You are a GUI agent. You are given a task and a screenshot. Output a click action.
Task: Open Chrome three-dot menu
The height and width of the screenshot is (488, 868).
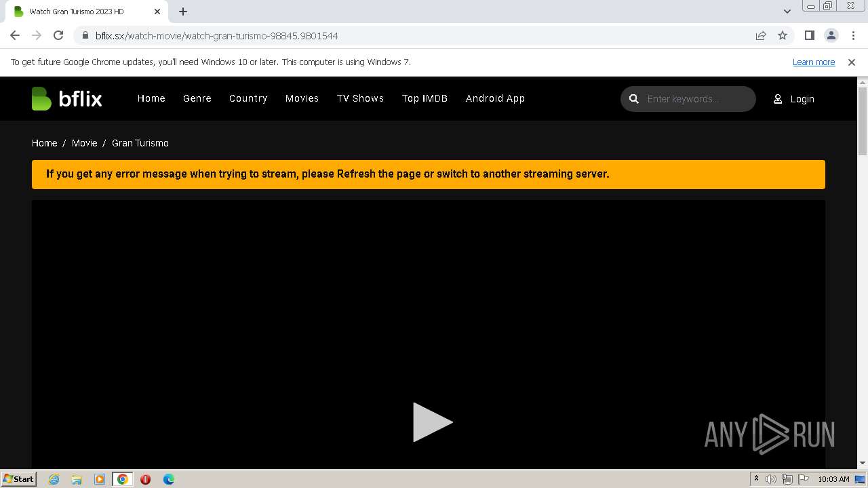tap(852, 35)
